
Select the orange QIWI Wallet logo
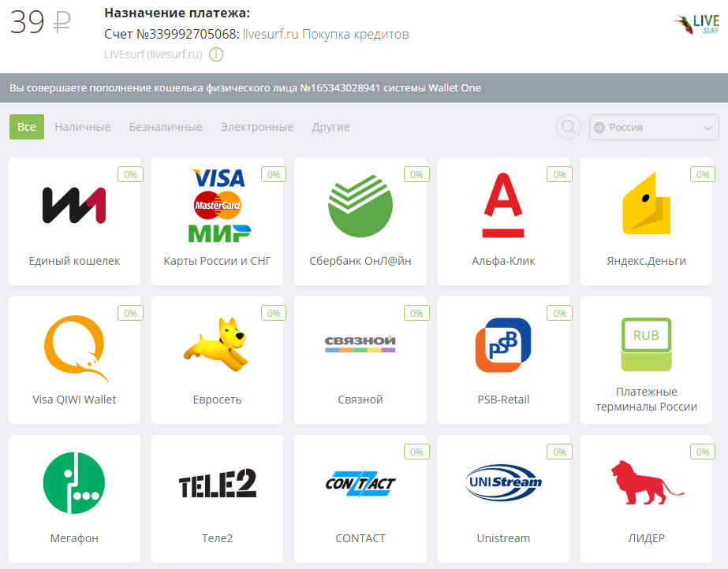point(75,348)
